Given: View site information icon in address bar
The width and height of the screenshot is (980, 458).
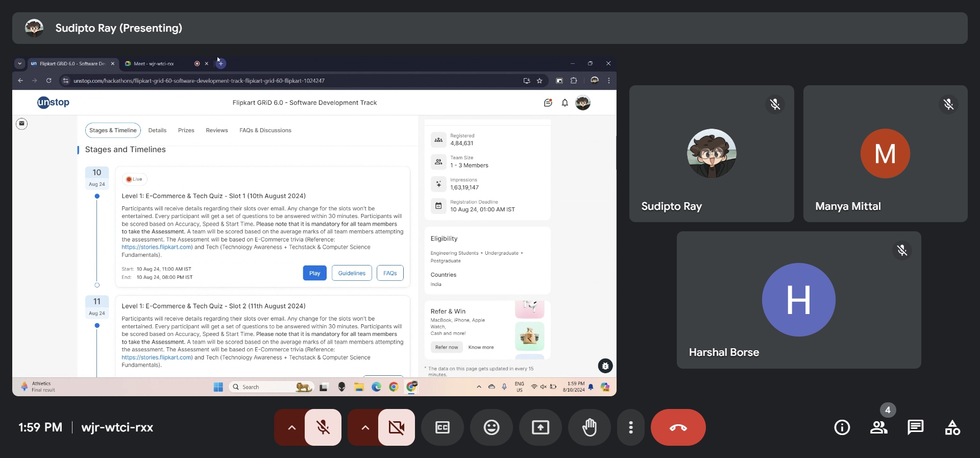Looking at the screenshot, I should (x=65, y=81).
